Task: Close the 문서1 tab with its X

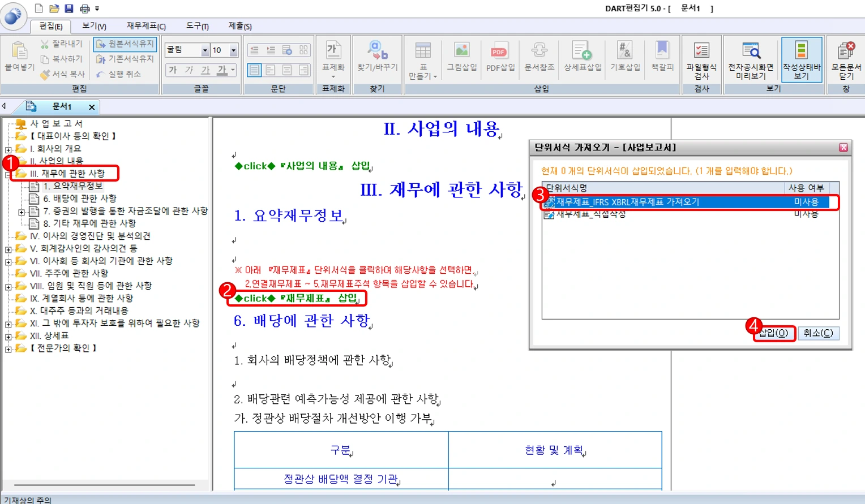Action: pos(91,107)
